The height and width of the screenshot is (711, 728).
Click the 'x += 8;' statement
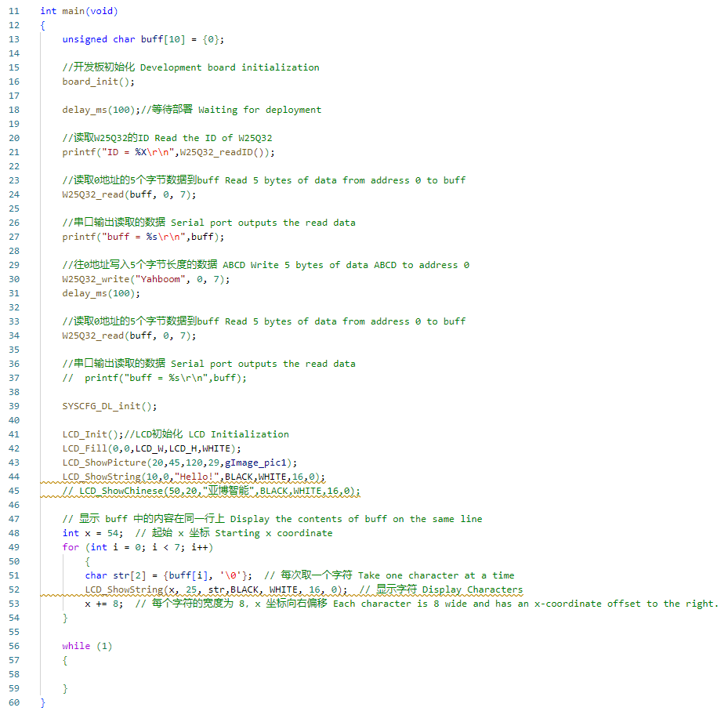(x=104, y=604)
